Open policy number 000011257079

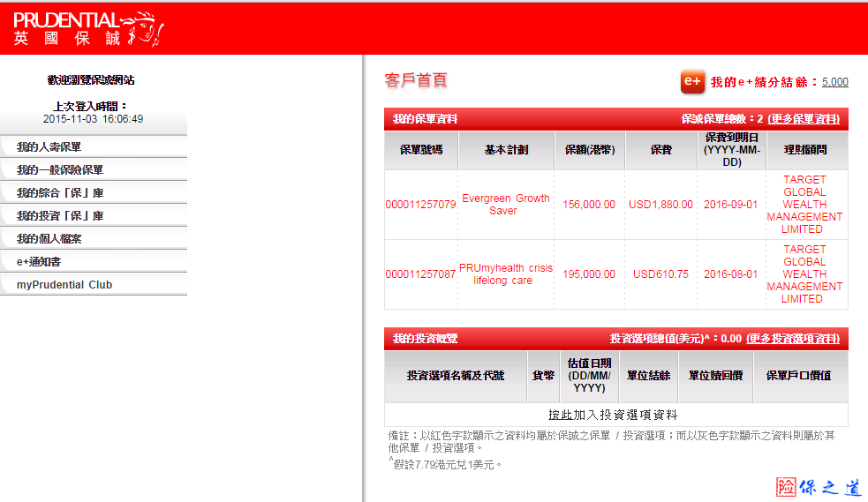[x=420, y=205]
